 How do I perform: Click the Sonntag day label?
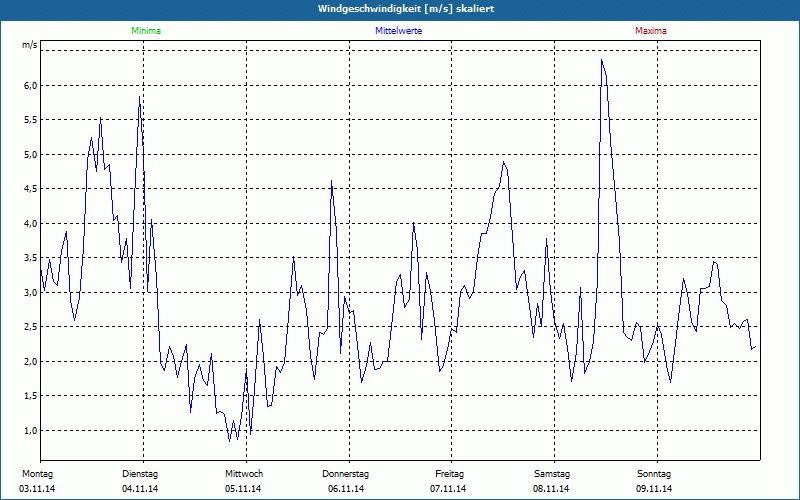pyautogui.click(x=654, y=474)
